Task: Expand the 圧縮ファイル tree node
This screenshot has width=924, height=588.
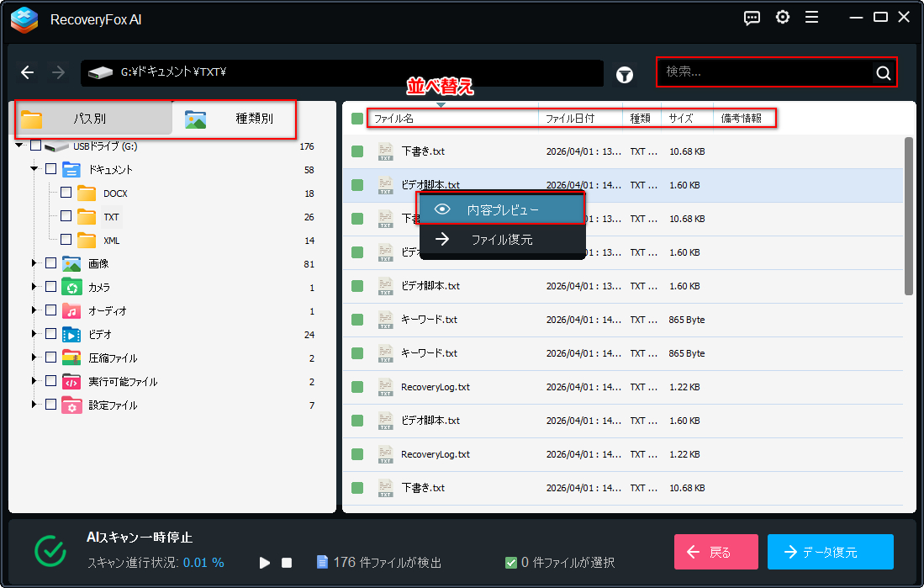Action: (34, 358)
